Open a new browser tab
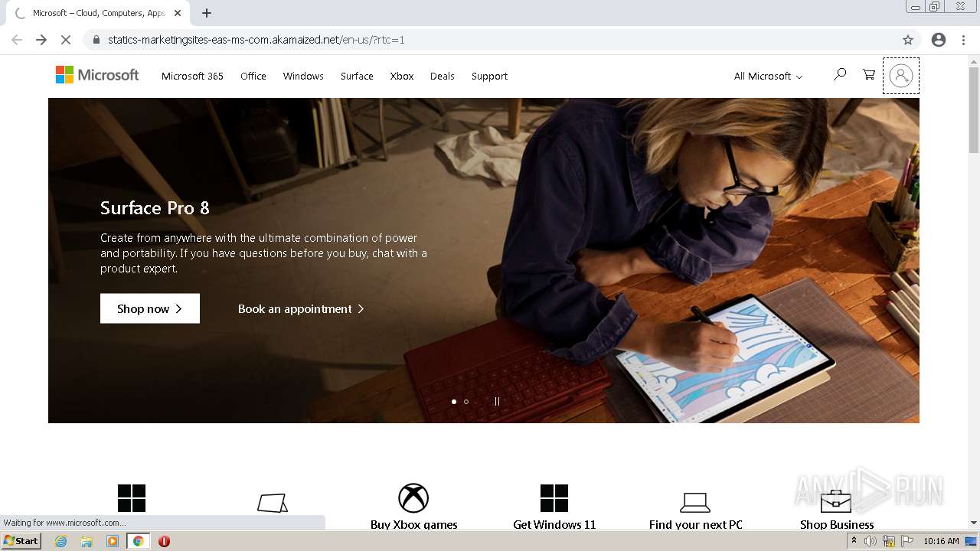Screen dimensions: 980x551 coord(207,13)
